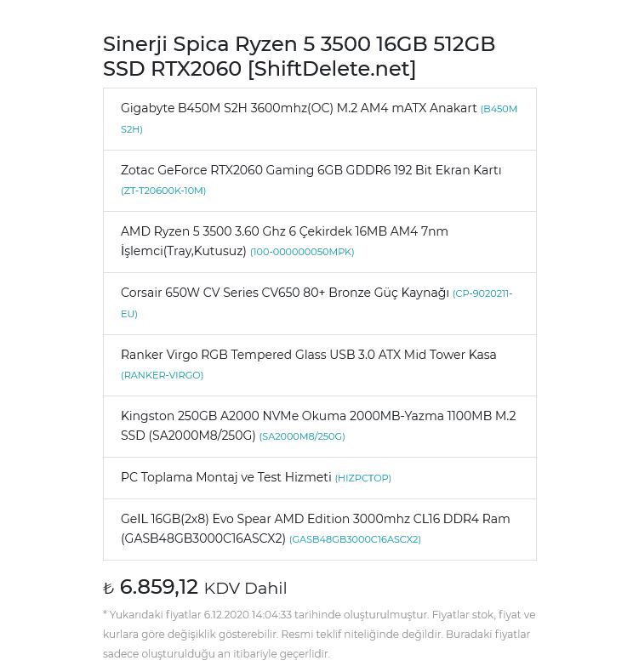633x672 pixels.
Task: Open the Kingston 250GB A2000 NVMe SSD item
Action: pos(318,416)
